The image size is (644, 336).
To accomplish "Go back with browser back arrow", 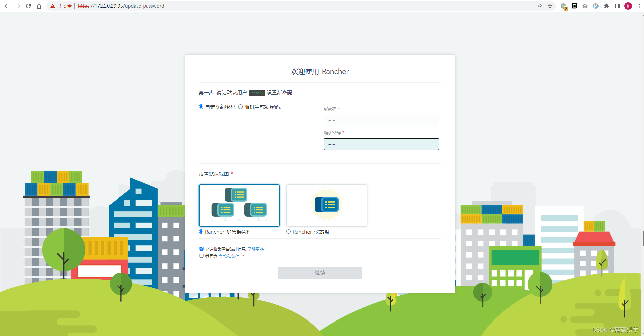I will click(x=7, y=6).
